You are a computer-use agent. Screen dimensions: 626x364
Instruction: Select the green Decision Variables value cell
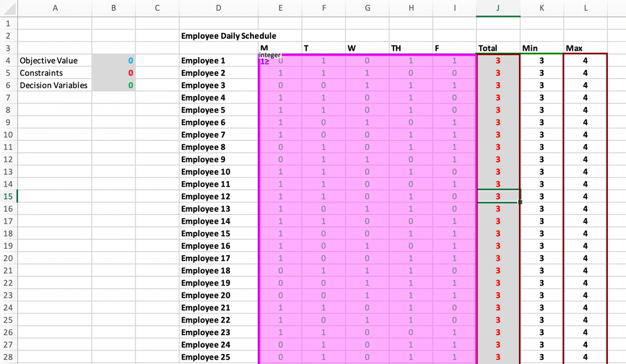(x=113, y=85)
